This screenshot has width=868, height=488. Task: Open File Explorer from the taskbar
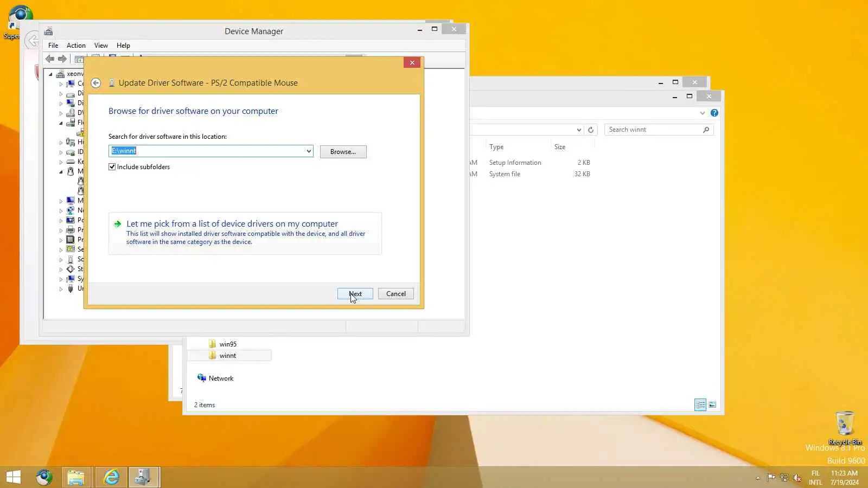click(x=76, y=477)
